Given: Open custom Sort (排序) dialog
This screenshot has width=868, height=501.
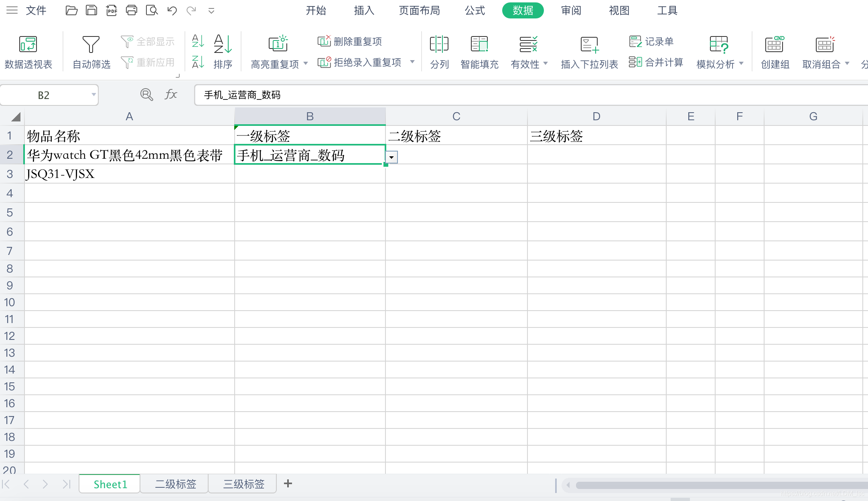Looking at the screenshot, I should coord(223,52).
